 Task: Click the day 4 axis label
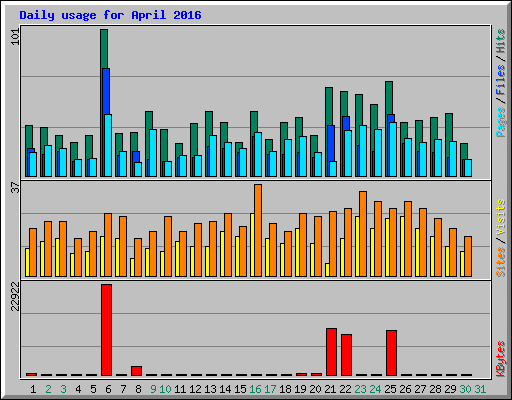(x=78, y=389)
